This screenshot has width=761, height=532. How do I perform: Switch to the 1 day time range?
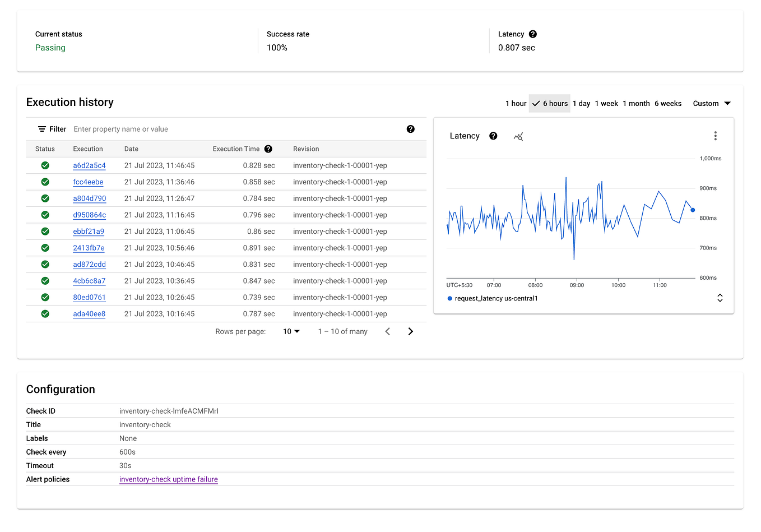(581, 103)
